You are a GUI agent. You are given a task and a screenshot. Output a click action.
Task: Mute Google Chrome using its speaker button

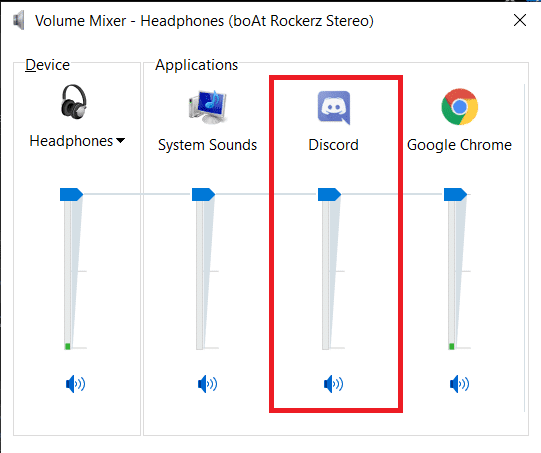(x=459, y=384)
